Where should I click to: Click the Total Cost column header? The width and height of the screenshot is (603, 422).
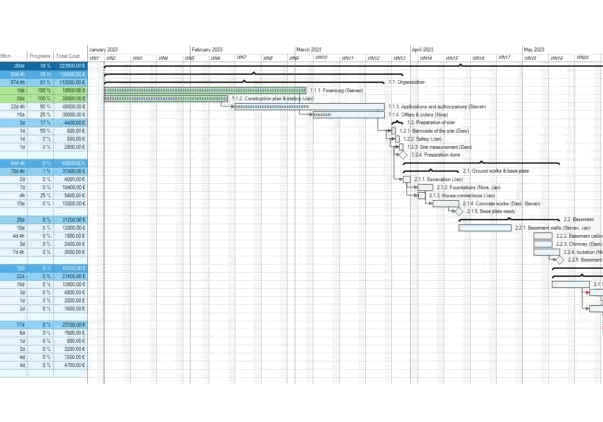click(68, 56)
